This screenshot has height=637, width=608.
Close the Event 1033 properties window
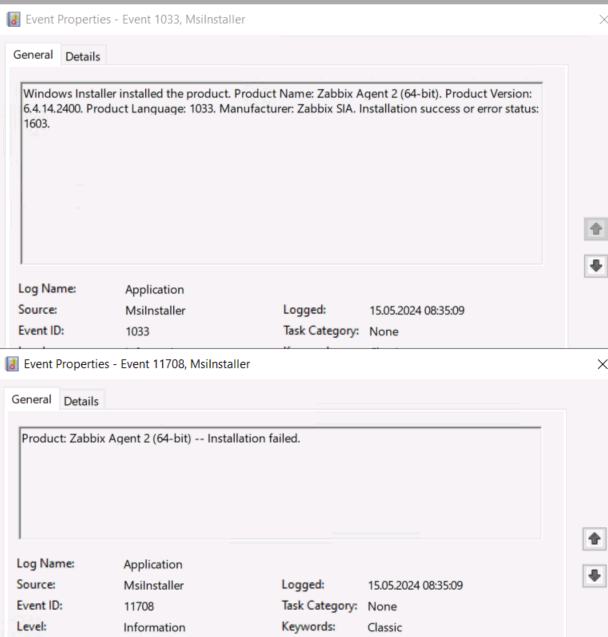(x=603, y=20)
